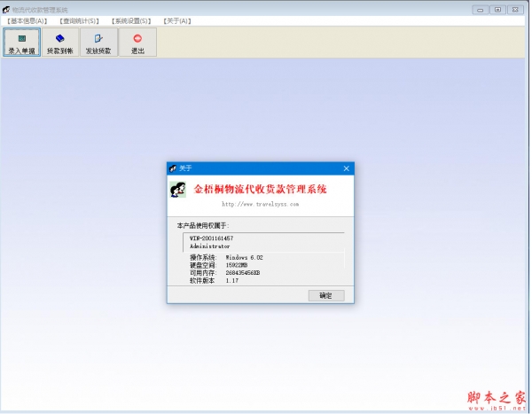Open the 查询统计(S) menu
This screenshot has width=532, height=414.
(x=79, y=21)
